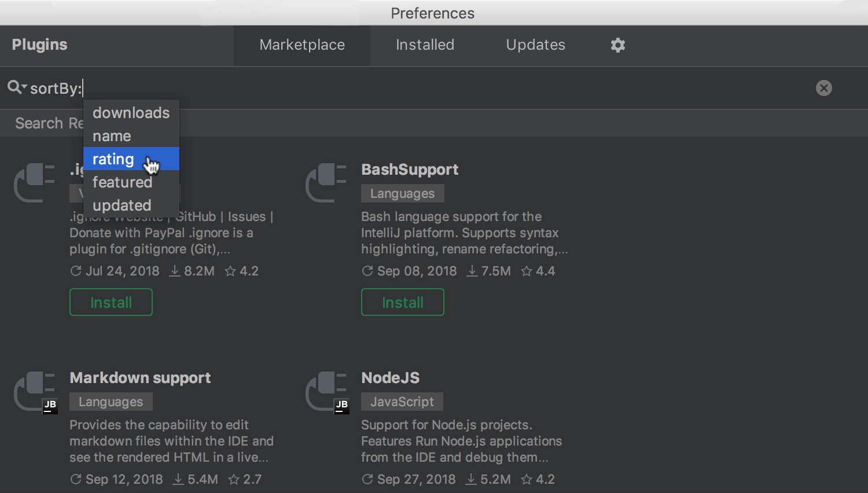The width and height of the screenshot is (868, 493).
Task: Clear the search field with X icon
Action: tap(823, 88)
